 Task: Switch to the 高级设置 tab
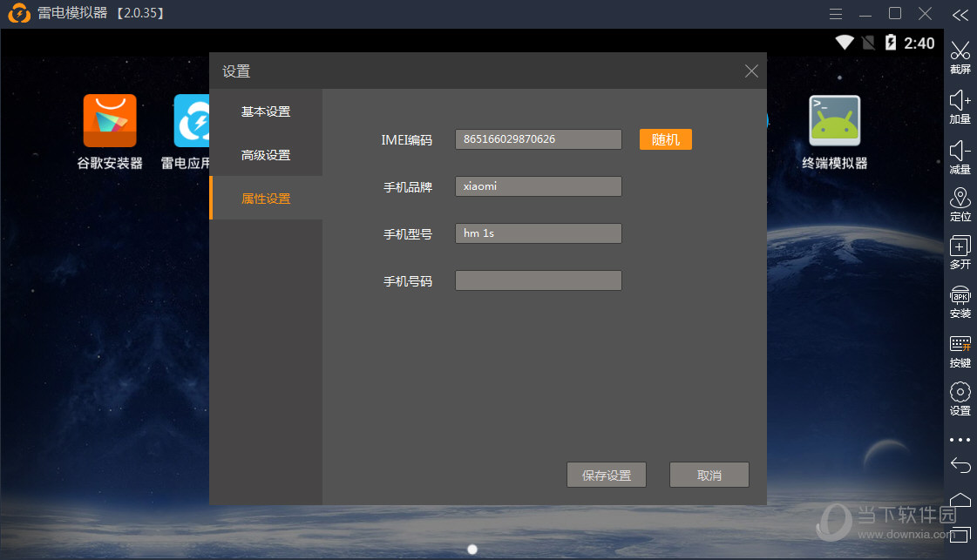point(266,155)
